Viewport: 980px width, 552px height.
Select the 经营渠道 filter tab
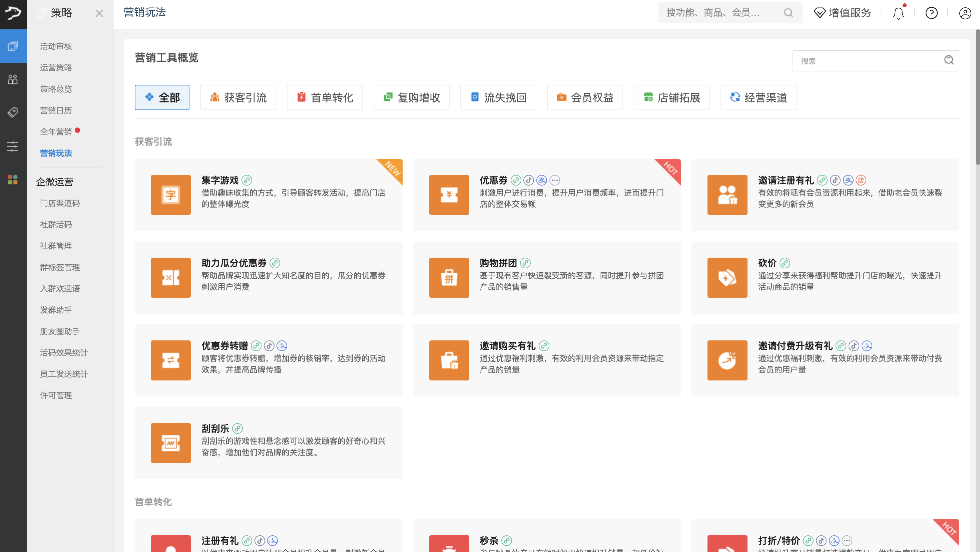coord(759,97)
